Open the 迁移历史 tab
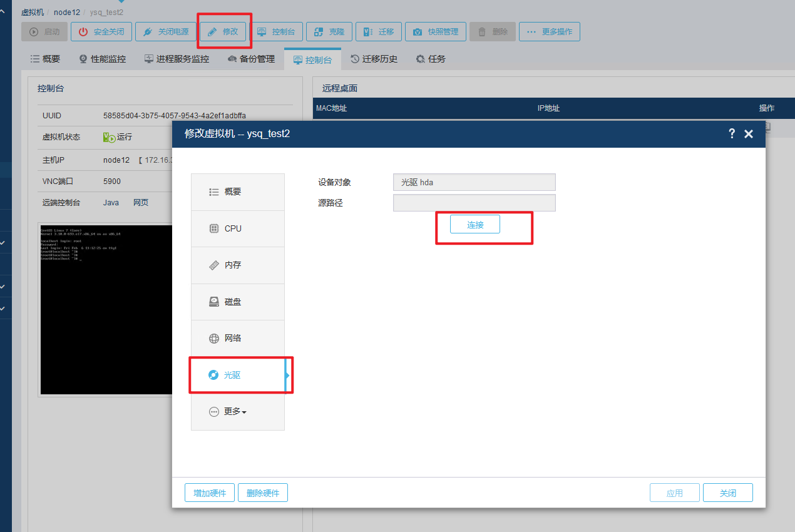795x532 pixels. tap(373, 59)
